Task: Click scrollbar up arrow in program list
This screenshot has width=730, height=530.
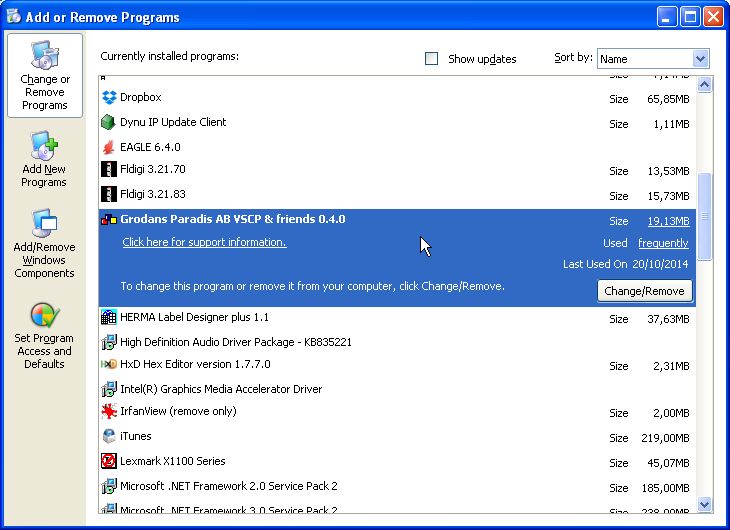Action: (704, 85)
